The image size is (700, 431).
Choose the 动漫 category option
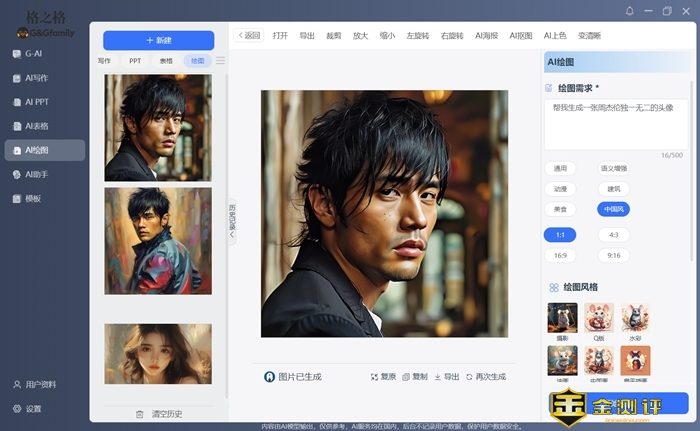point(560,188)
